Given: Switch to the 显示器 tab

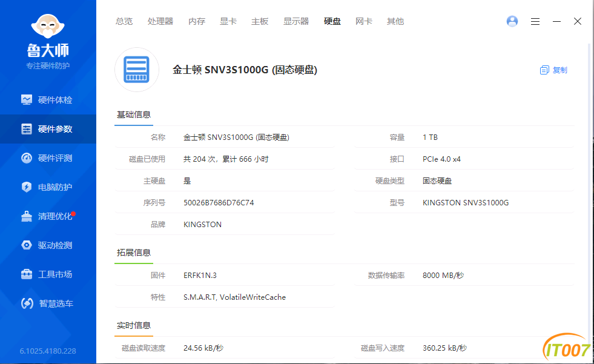Looking at the screenshot, I should coord(296,22).
